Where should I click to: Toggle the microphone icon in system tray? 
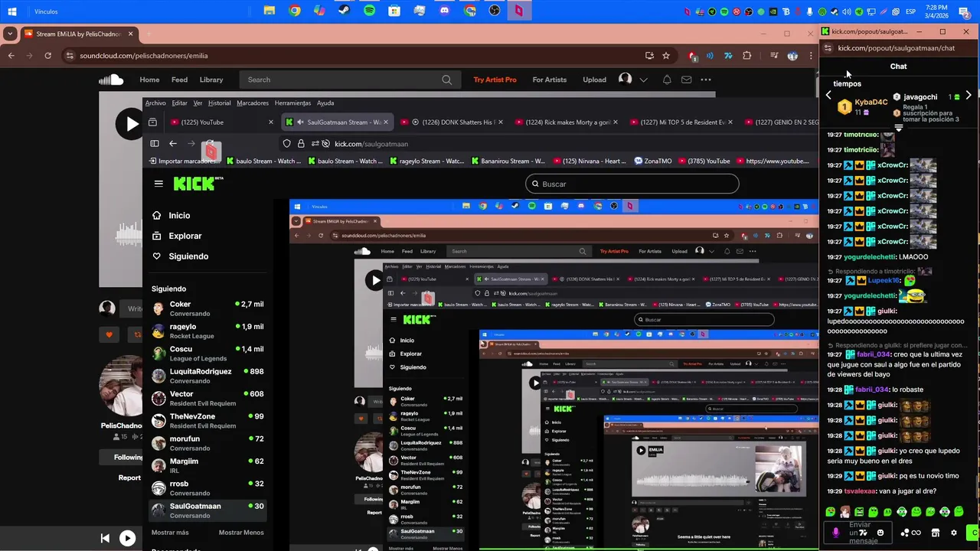(809, 11)
